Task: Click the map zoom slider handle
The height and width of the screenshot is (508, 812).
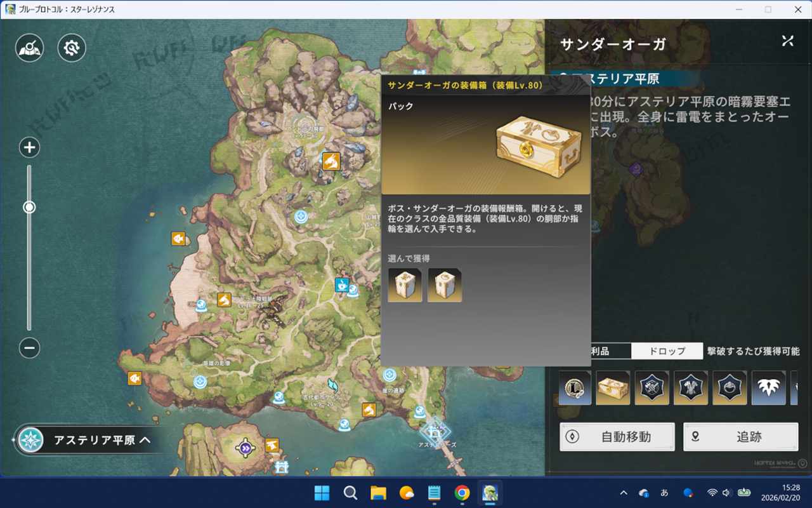Action: (x=29, y=208)
